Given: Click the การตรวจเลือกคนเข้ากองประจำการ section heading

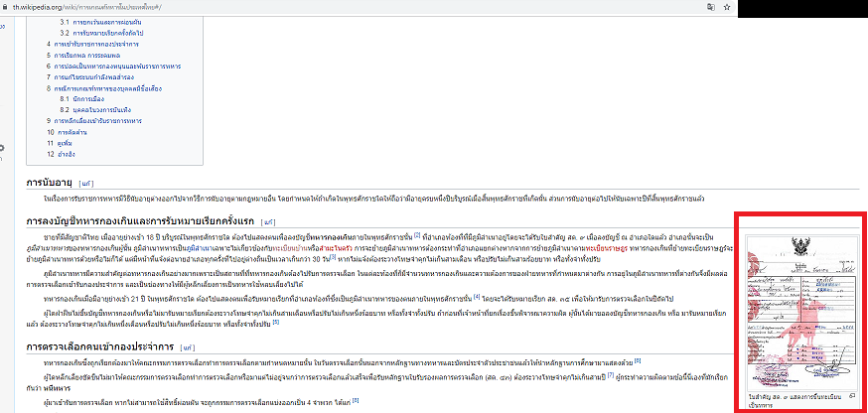Looking at the screenshot, I should coord(99,347).
